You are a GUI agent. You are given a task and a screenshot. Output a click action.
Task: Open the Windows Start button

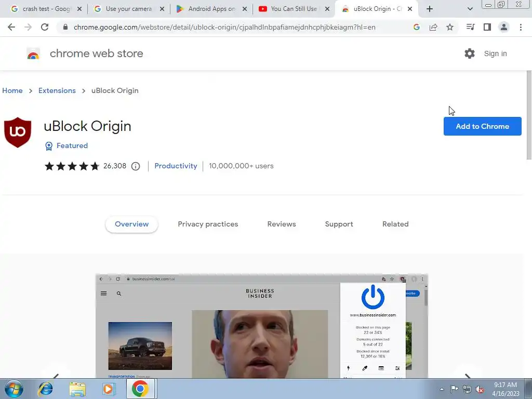point(14,389)
